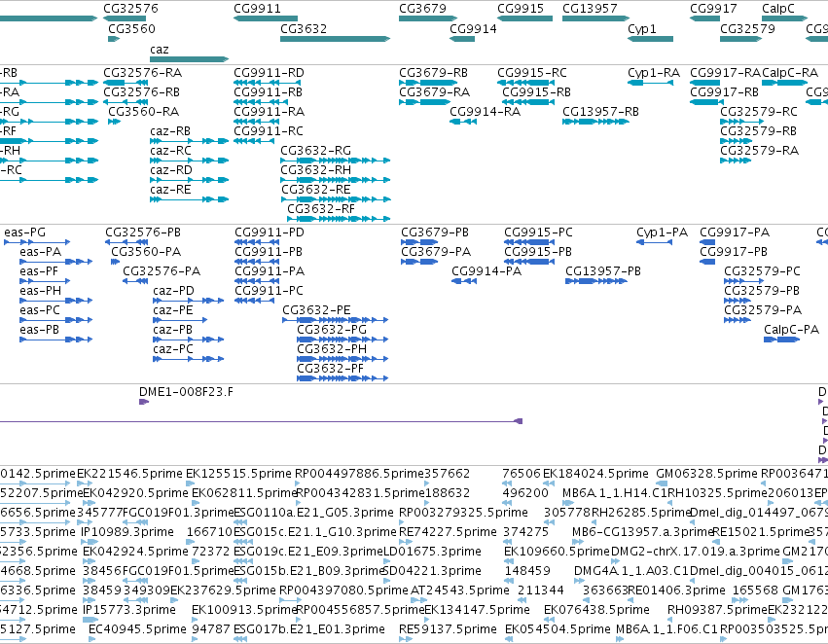Click protein eas-PB

tap(56, 340)
